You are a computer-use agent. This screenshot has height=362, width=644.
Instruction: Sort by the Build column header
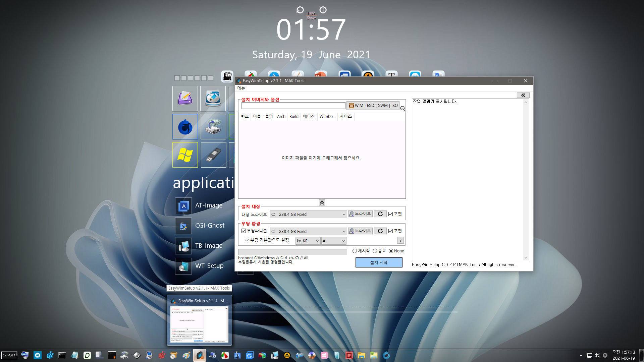coord(294,116)
